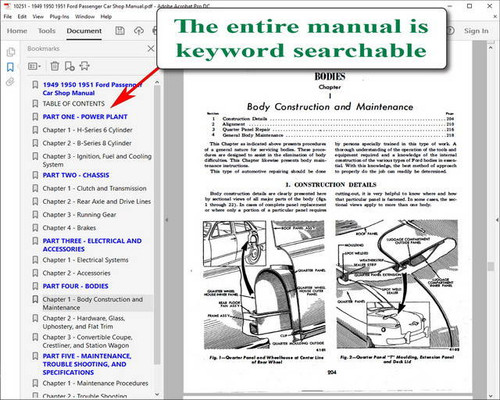The height and width of the screenshot is (400, 500).
Task: Click the Save file icon in toolbar
Action: 120,31
